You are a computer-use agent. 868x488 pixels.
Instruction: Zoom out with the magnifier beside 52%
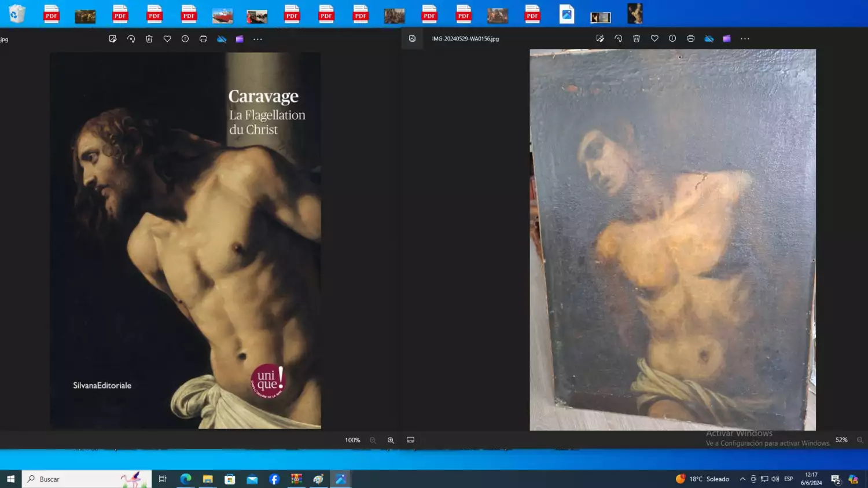click(x=860, y=440)
